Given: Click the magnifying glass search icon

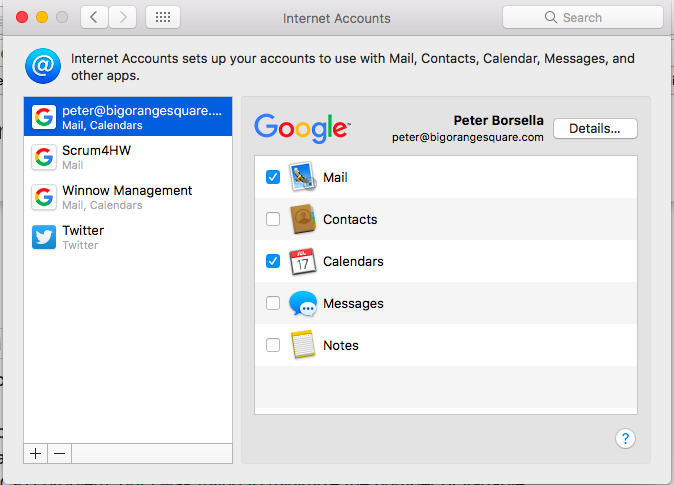Looking at the screenshot, I should point(551,17).
